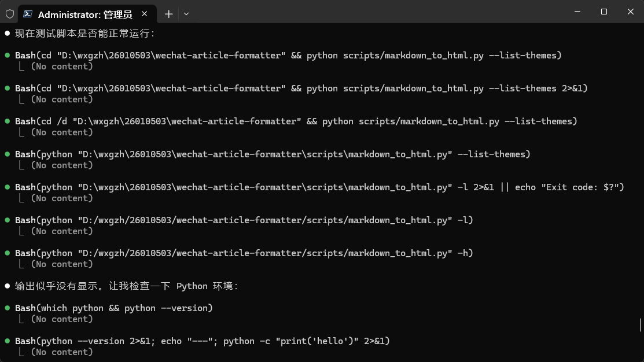Viewport: 644px width, 362px height.
Task: Click the green bullet before the cd /d command
Action: point(8,121)
